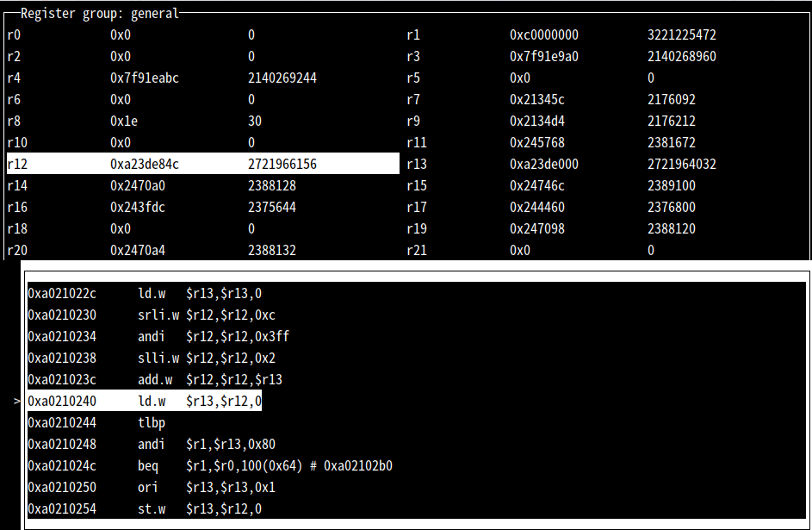Click the r11 hex value 0x245768
This screenshot has height=530, width=812.
[x=537, y=143]
